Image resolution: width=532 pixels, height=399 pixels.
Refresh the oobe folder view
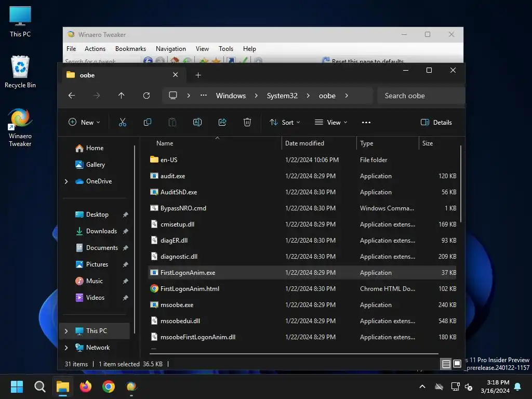146,96
